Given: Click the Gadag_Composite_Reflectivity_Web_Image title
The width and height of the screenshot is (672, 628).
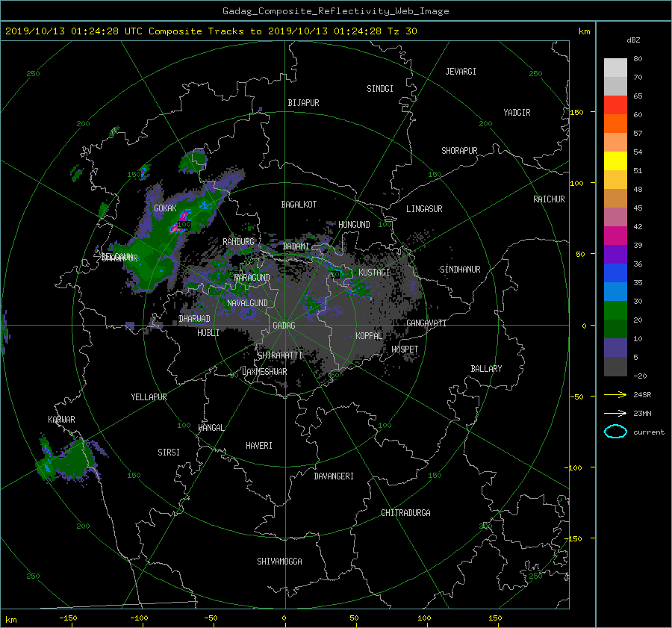Looking at the screenshot, I should (335, 11).
